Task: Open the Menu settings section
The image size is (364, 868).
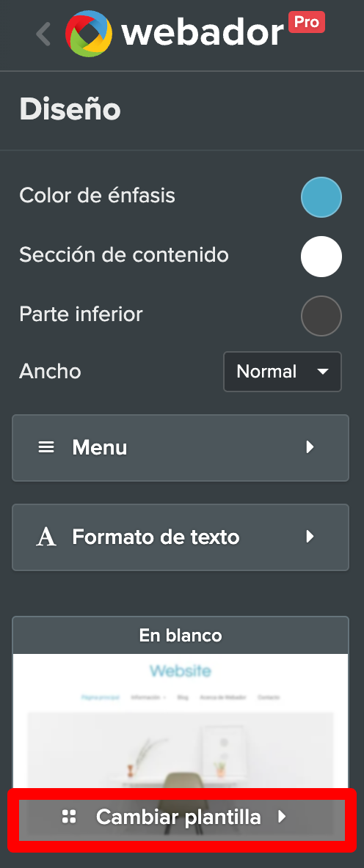Action: click(181, 448)
